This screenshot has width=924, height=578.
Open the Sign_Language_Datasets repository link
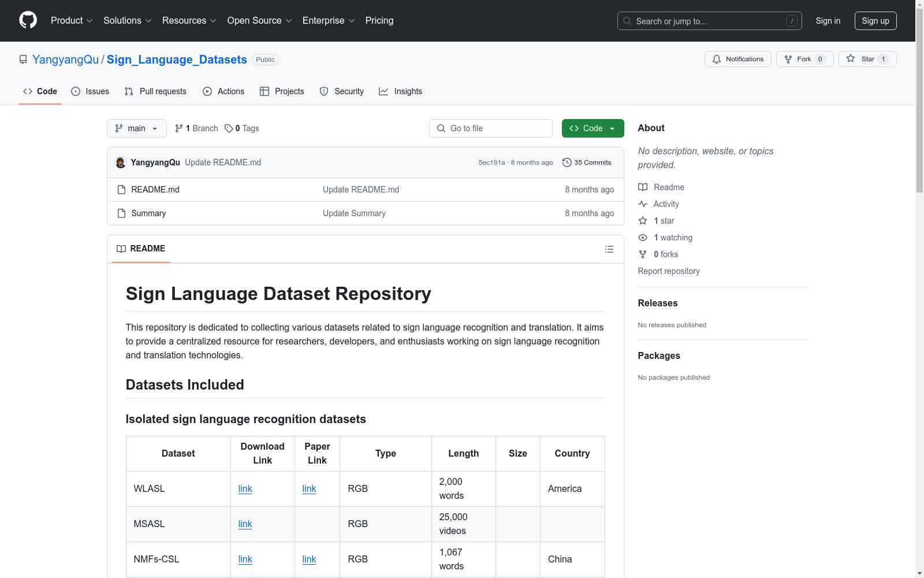pos(177,60)
